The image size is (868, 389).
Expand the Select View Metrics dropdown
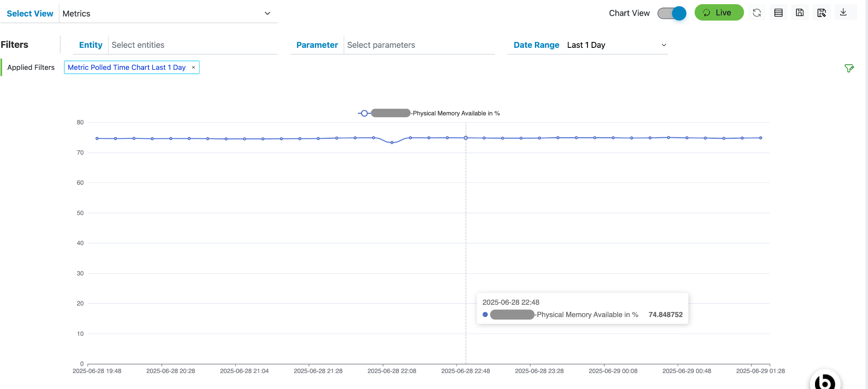[x=267, y=14]
